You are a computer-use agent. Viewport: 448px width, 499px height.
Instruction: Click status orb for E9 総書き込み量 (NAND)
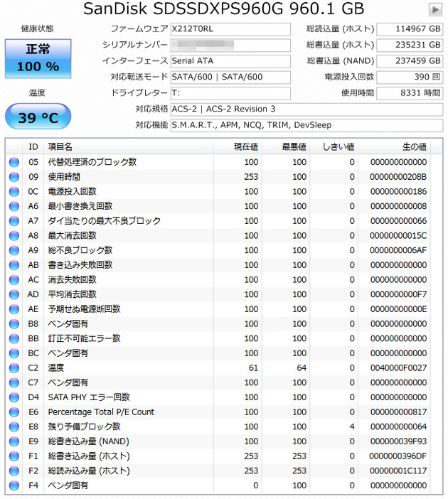click(14, 441)
